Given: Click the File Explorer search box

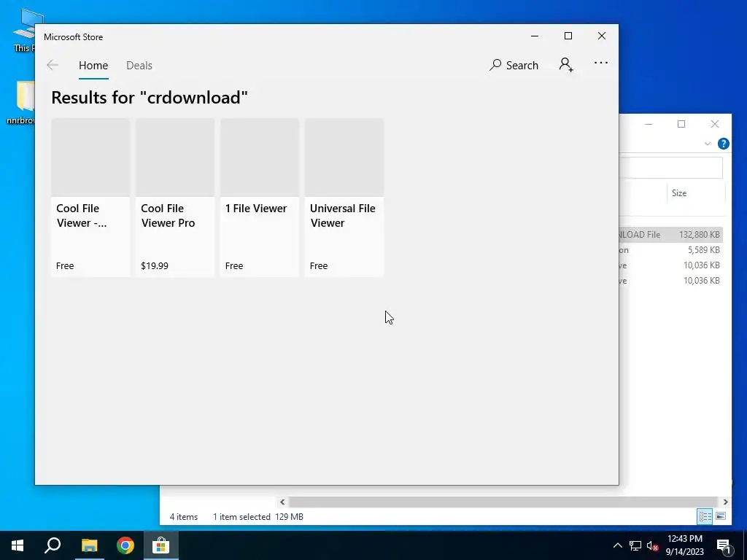Looking at the screenshot, I should pyautogui.click(x=671, y=168).
